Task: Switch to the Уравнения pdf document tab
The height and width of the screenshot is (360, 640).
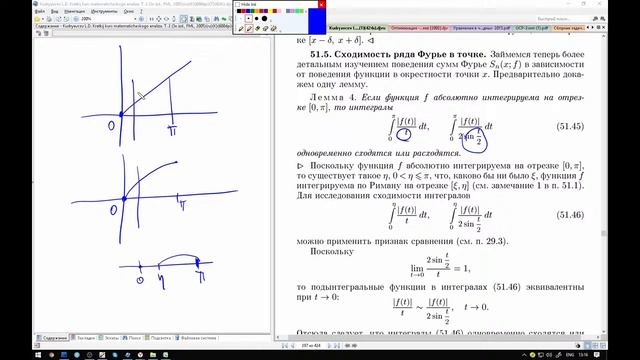Action: click(481, 28)
